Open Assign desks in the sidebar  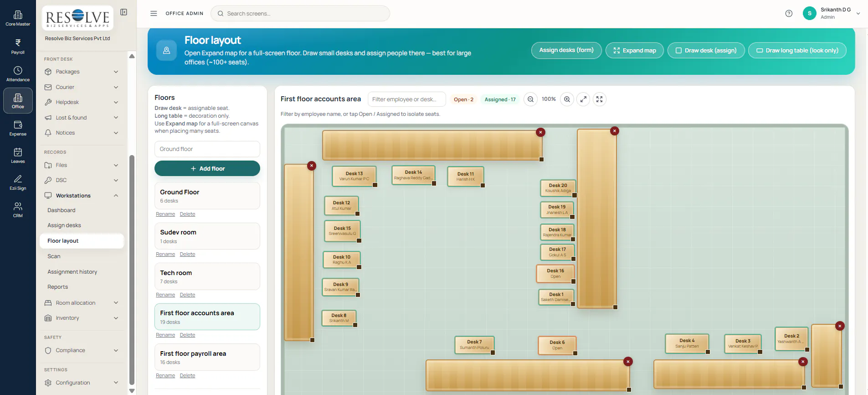64,225
